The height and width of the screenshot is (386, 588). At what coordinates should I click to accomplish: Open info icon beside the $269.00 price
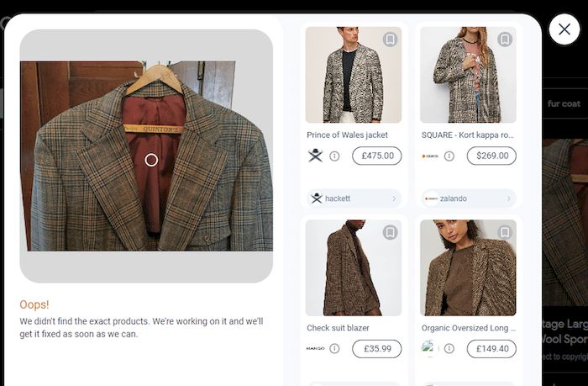pyautogui.click(x=449, y=156)
